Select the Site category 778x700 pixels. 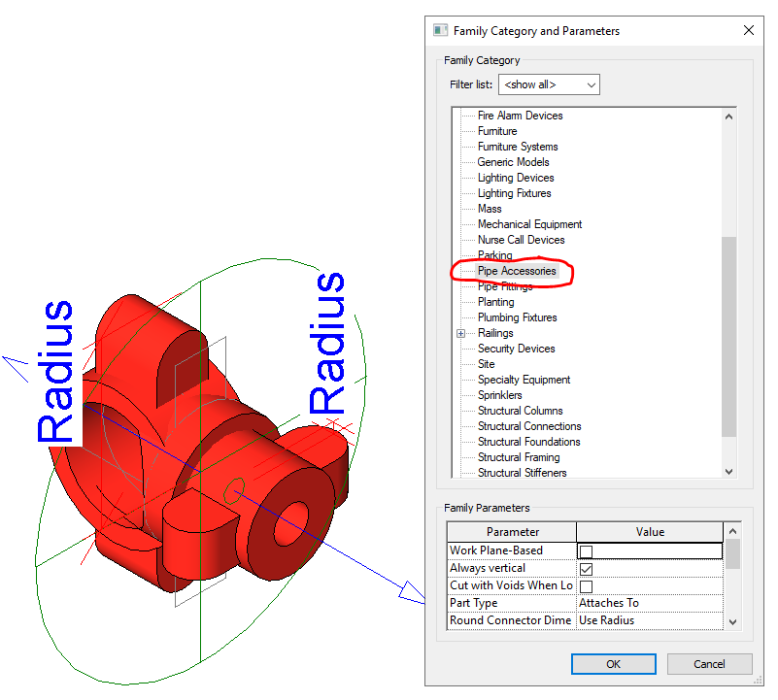pos(486,364)
